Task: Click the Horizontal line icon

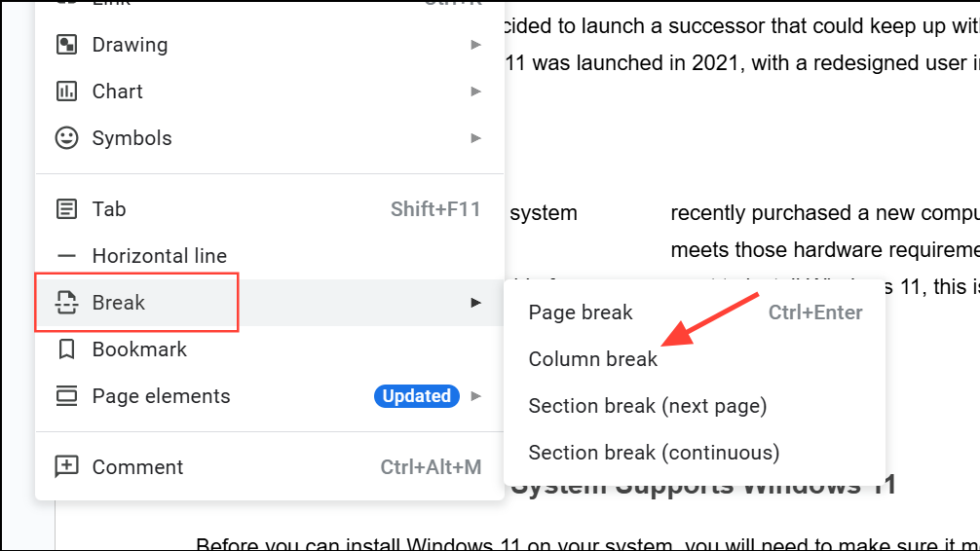Action: point(66,256)
